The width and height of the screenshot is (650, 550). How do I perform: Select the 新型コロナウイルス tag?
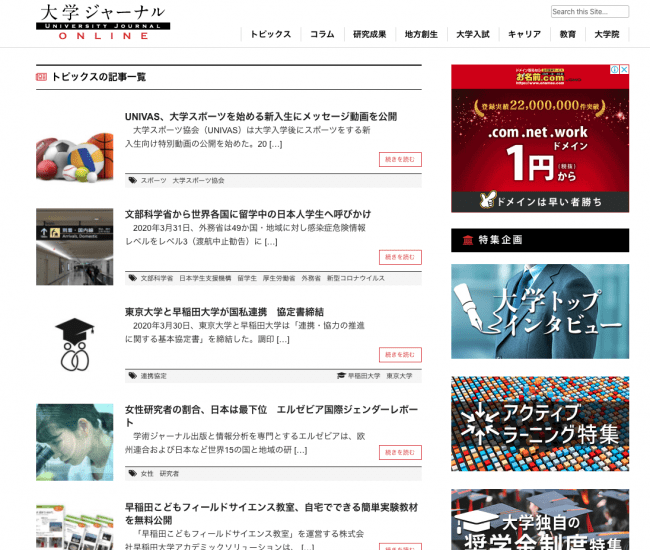(x=356, y=279)
